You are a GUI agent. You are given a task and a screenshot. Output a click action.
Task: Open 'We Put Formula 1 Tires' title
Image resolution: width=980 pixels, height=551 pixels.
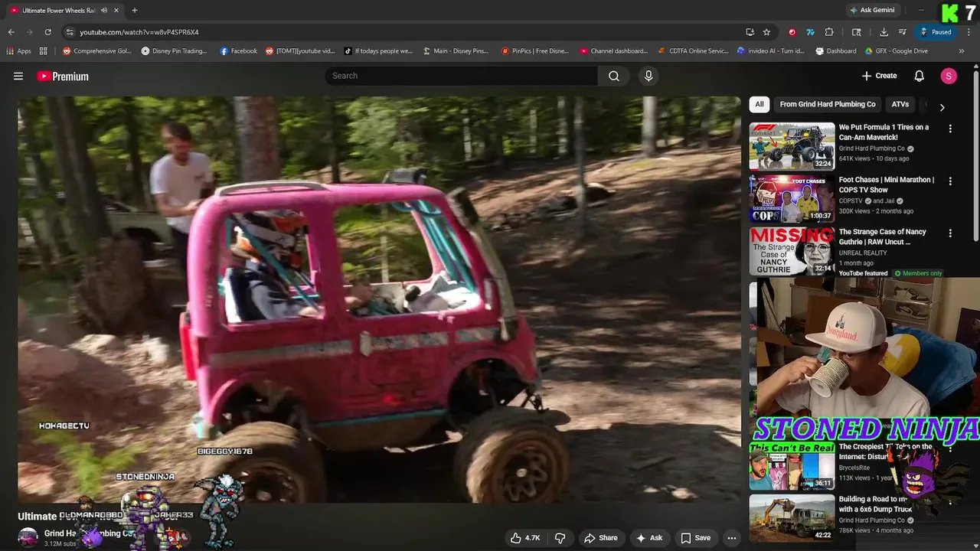pos(884,132)
